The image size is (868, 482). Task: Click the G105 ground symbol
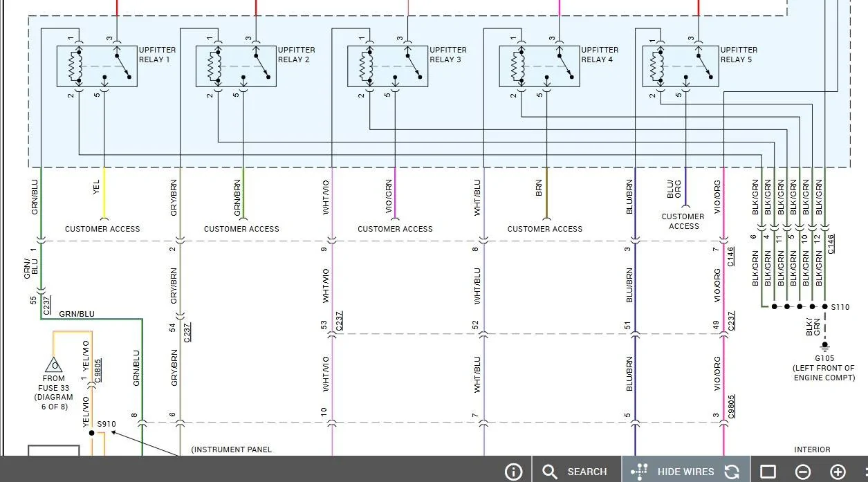(x=824, y=347)
